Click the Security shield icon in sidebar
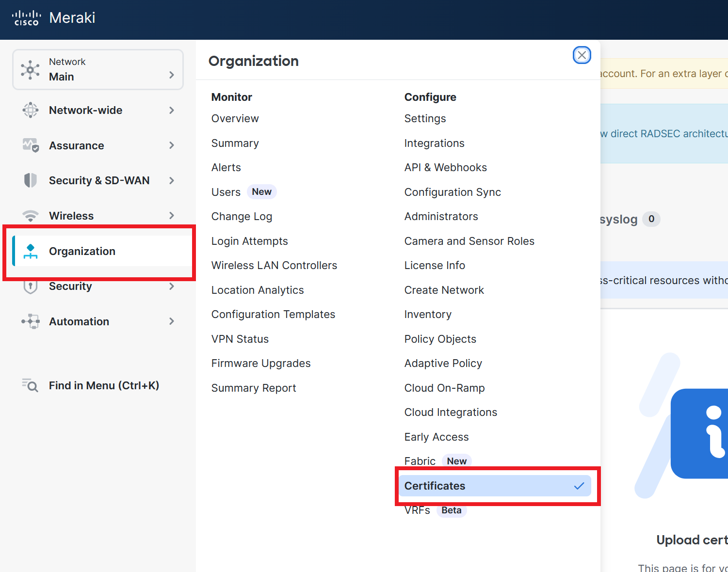This screenshot has height=572, width=728. 31,286
